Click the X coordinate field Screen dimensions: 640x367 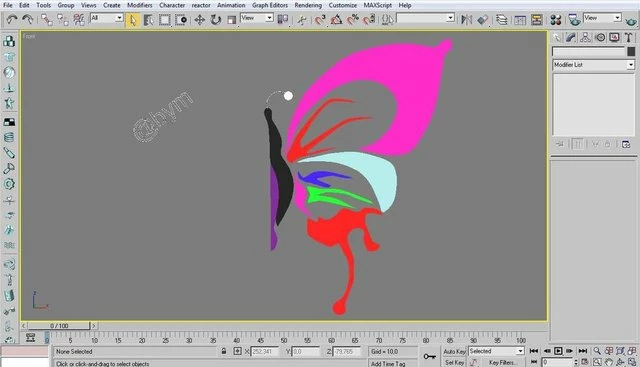(x=264, y=351)
